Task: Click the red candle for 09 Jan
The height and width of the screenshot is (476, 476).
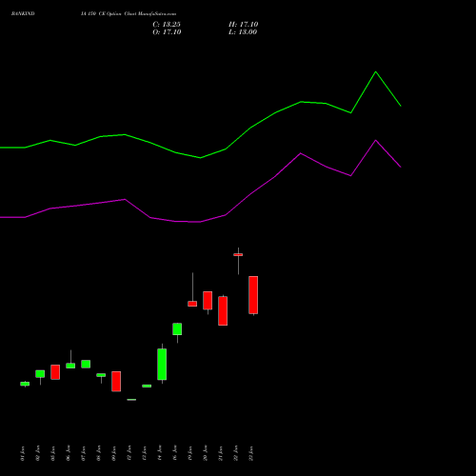Action: click(x=116, y=382)
